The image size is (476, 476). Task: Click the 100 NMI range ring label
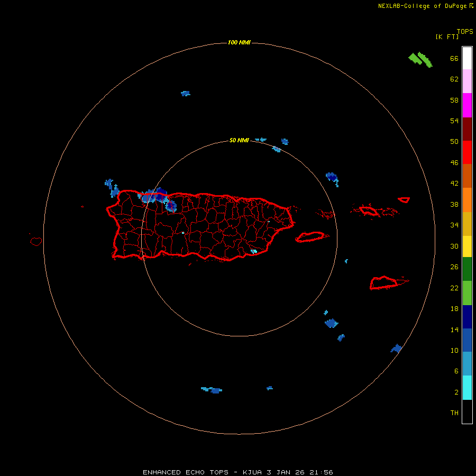point(239,42)
